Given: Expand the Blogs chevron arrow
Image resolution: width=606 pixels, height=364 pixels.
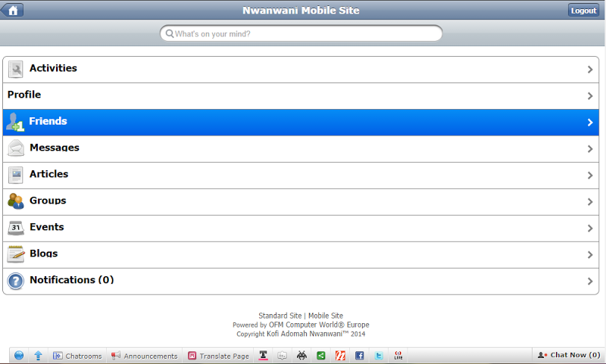Looking at the screenshot, I should click(x=590, y=255).
